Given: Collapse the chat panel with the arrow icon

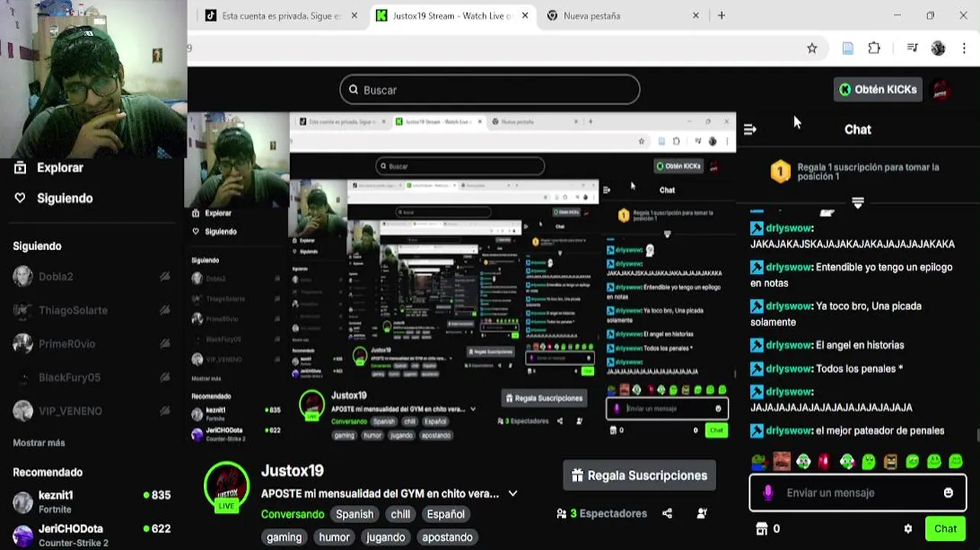Looking at the screenshot, I should (x=750, y=130).
